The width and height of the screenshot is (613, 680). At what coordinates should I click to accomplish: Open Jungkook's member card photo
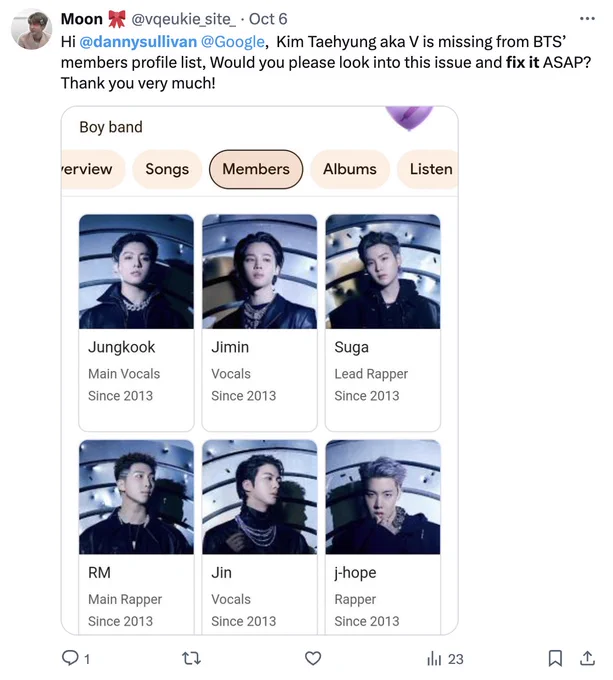pos(137,271)
